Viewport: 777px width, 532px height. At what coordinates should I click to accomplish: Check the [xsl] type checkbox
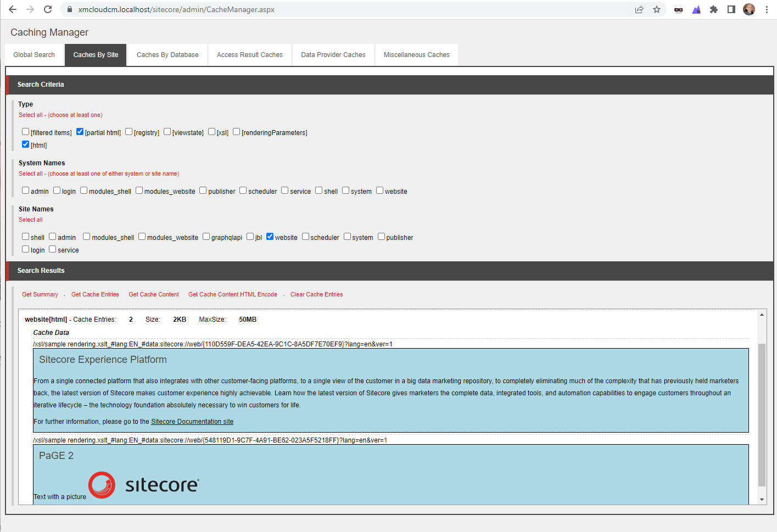tap(211, 132)
